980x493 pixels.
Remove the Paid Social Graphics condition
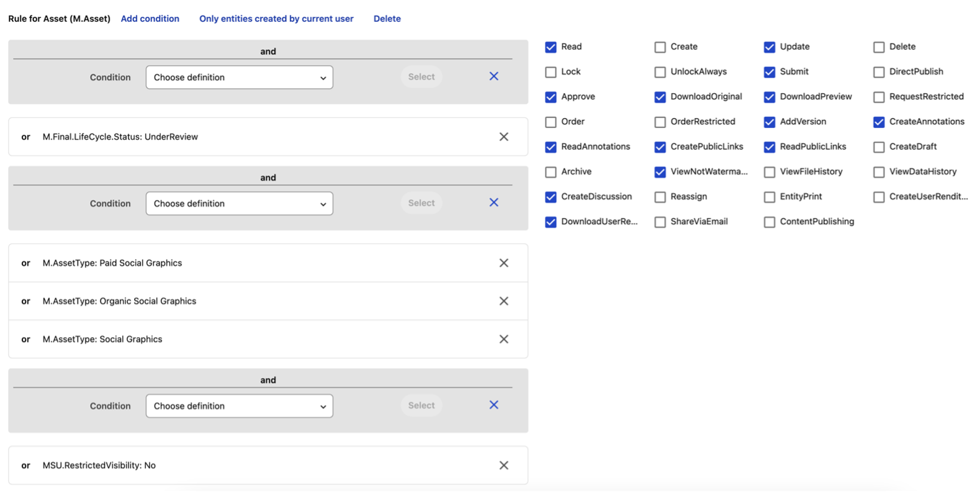(503, 263)
